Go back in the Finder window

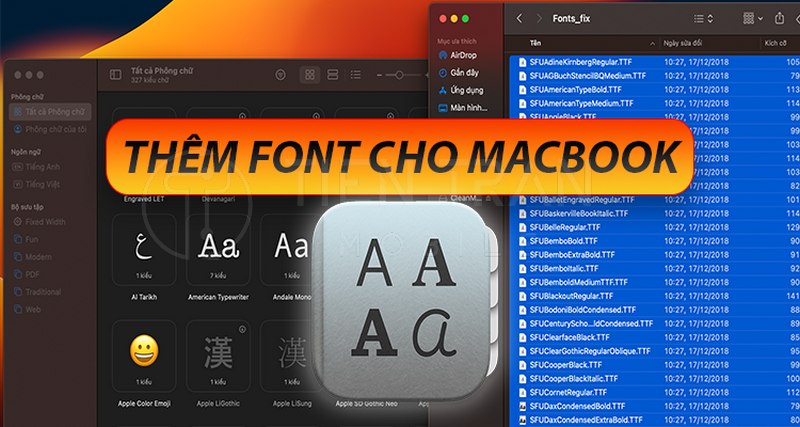(519, 18)
